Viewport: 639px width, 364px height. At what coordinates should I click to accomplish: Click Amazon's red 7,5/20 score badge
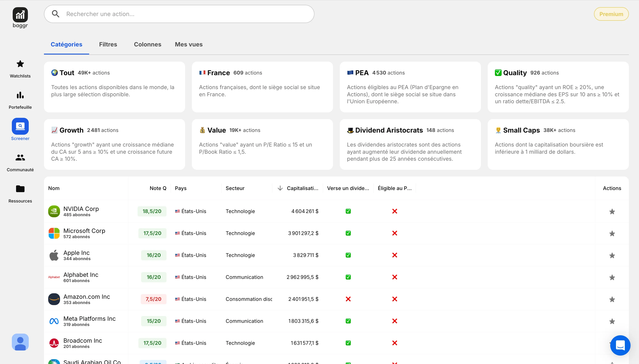(x=153, y=299)
